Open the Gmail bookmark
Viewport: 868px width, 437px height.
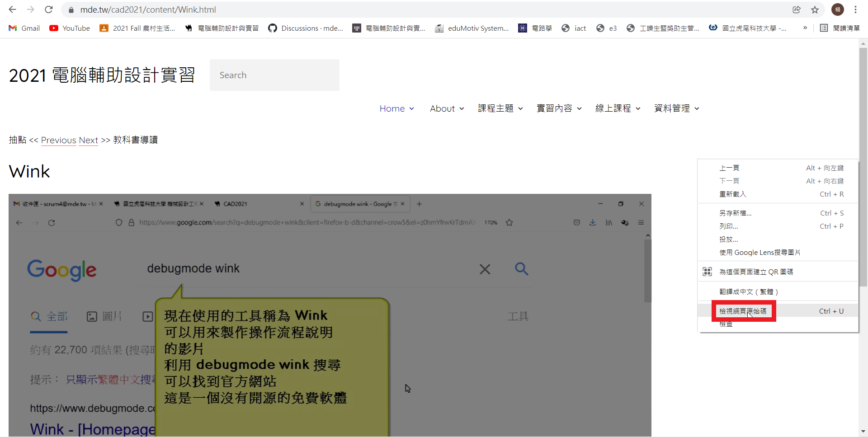point(24,28)
